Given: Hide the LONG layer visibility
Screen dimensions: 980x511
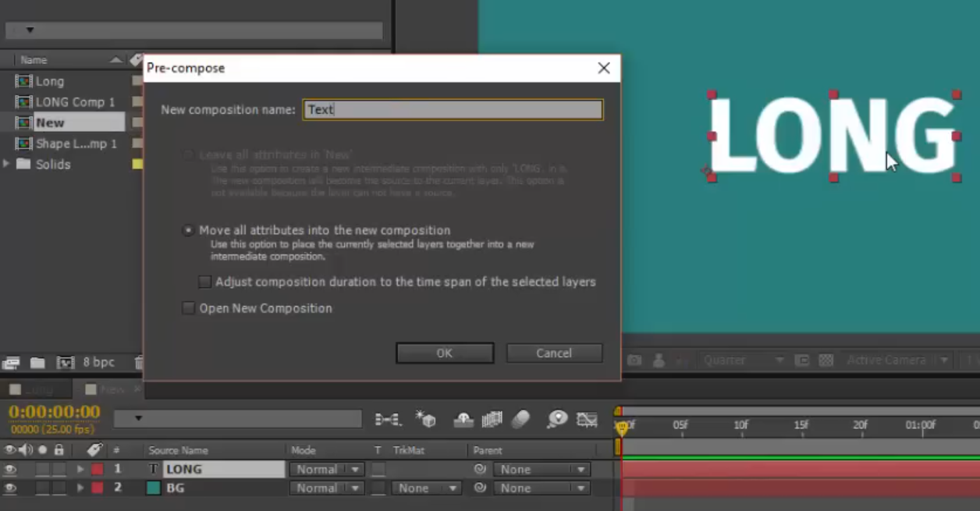Looking at the screenshot, I should tap(10, 470).
